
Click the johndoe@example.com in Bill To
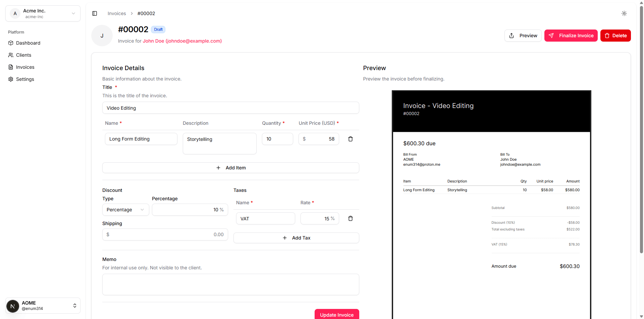pyautogui.click(x=520, y=164)
